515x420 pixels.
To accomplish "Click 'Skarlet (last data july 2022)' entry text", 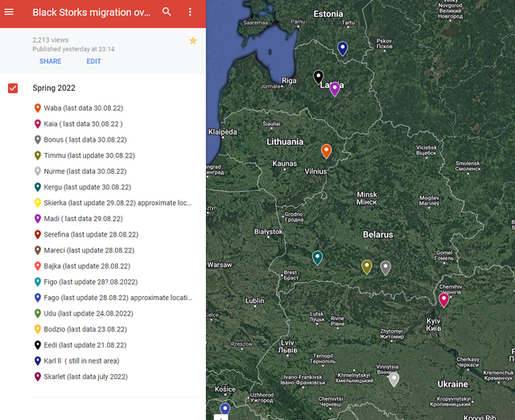I will 86,377.
